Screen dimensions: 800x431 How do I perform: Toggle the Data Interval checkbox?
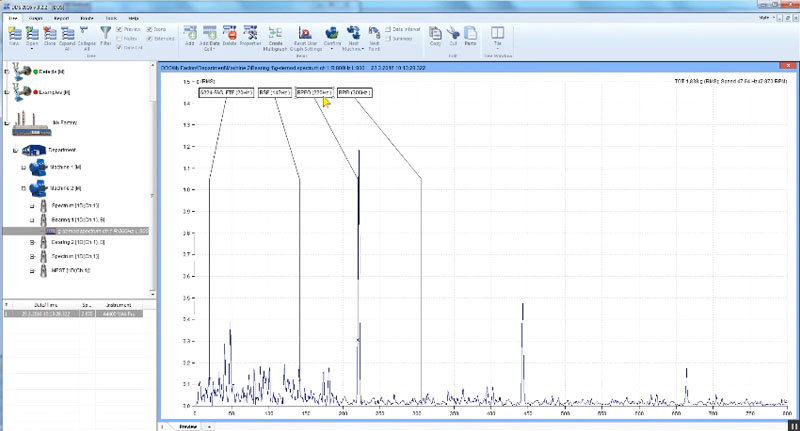coord(389,30)
